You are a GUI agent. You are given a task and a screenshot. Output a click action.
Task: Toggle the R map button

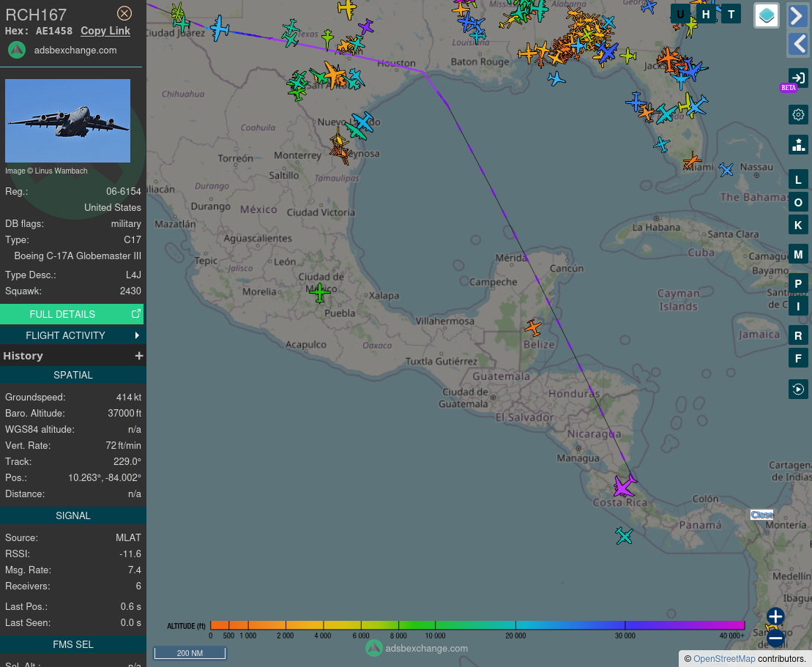[x=798, y=335]
